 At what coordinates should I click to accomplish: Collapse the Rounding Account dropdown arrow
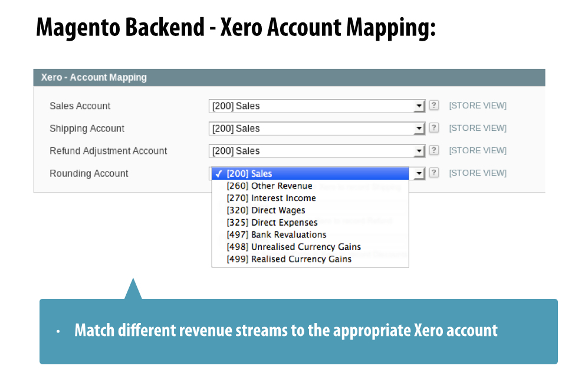pyautogui.click(x=419, y=173)
